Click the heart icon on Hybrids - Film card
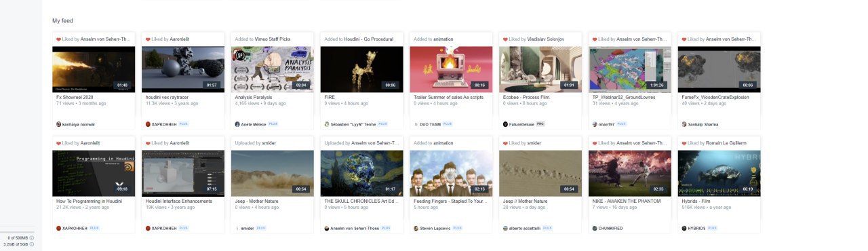This screenshot has width=868, height=251. (x=685, y=143)
